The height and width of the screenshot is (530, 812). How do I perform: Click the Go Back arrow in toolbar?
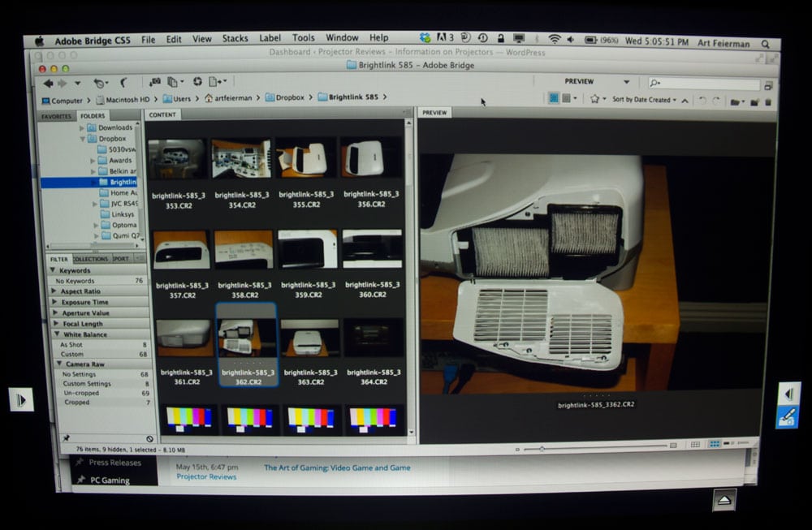49,84
